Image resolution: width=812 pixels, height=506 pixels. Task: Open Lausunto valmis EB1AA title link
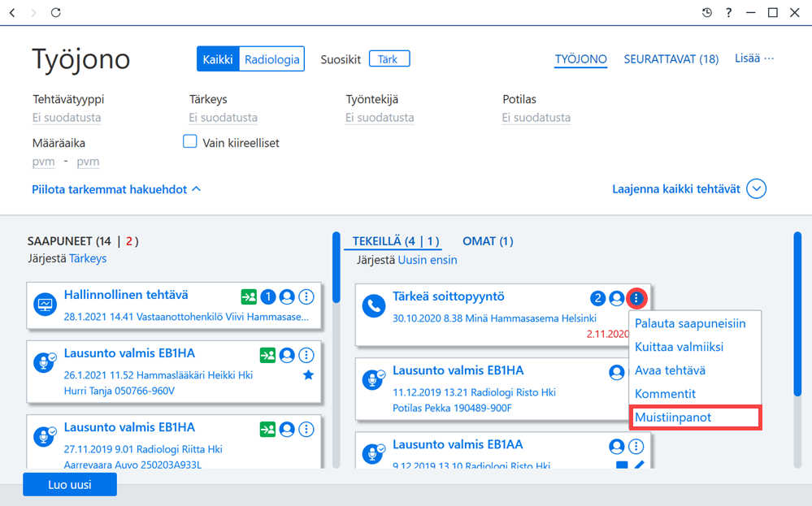[x=458, y=444]
